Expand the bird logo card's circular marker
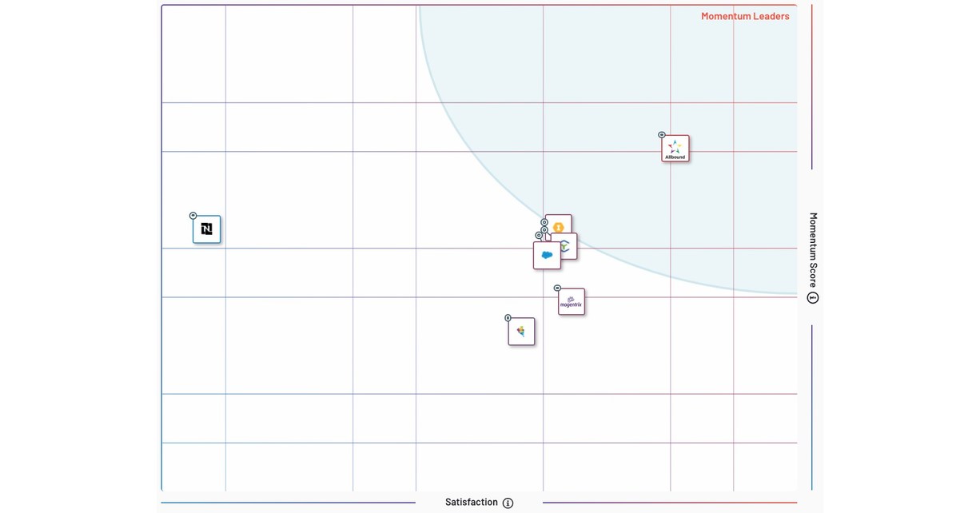 tap(508, 317)
